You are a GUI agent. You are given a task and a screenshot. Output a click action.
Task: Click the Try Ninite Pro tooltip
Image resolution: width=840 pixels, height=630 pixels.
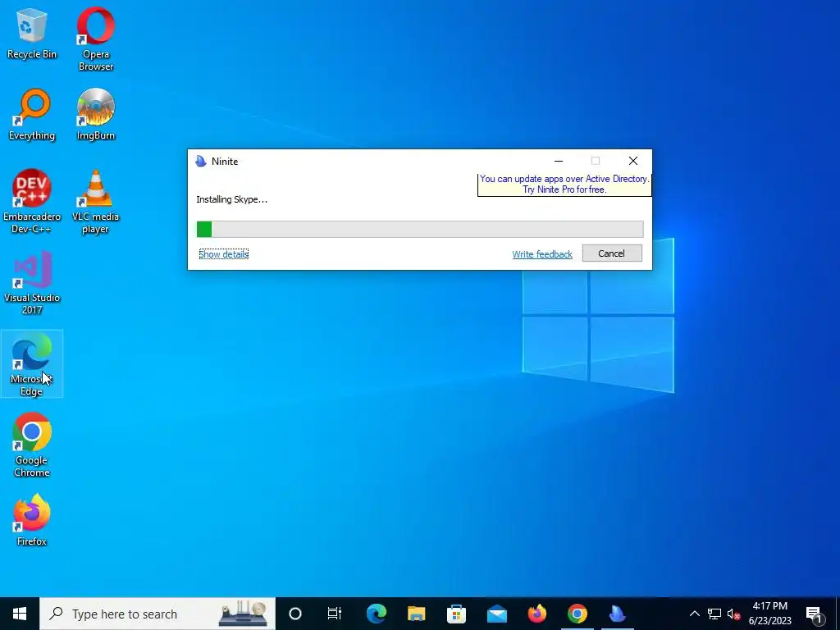coord(564,185)
